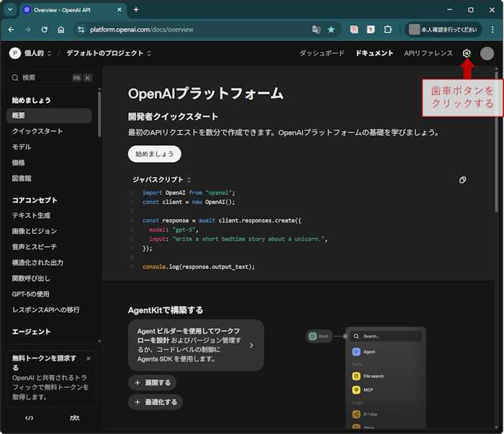This screenshot has height=434, width=504.
Task: Open クイックスタート in the sidebar
Action: coord(37,131)
